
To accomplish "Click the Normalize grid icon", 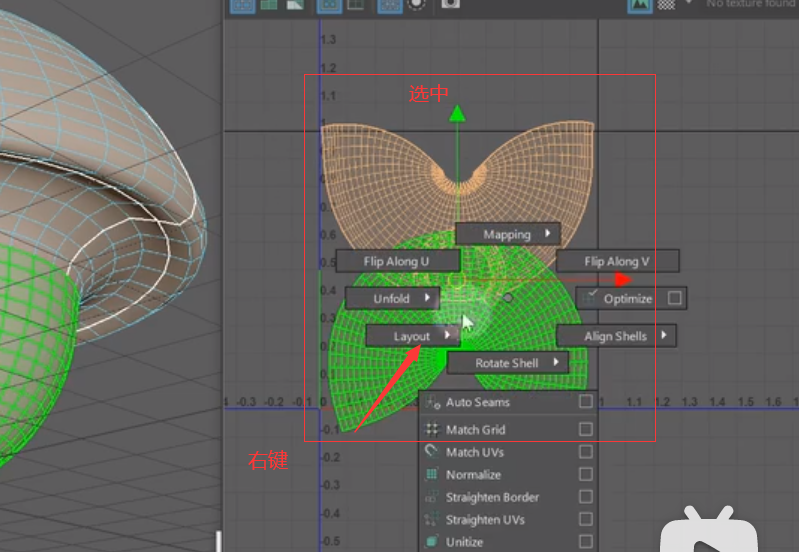I will (432, 475).
